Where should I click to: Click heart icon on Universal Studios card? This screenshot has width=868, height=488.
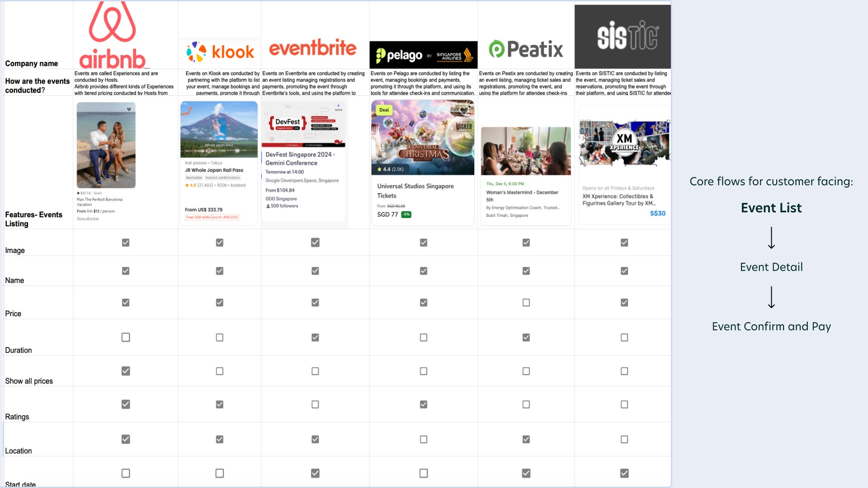coord(464,110)
